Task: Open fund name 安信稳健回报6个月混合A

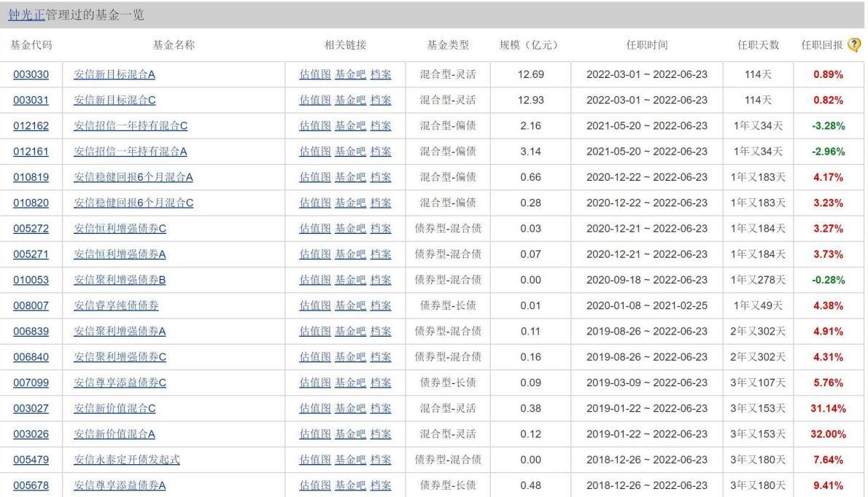Action: pyautogui.click(x=133, y=177)
